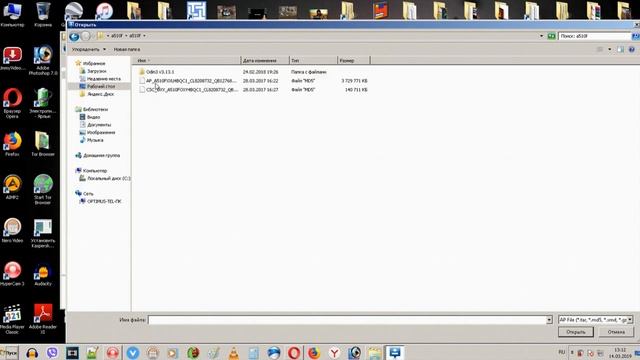Open the view options dropdown arrow
Viewport: 640px width, 360px height.
(610, 49)
